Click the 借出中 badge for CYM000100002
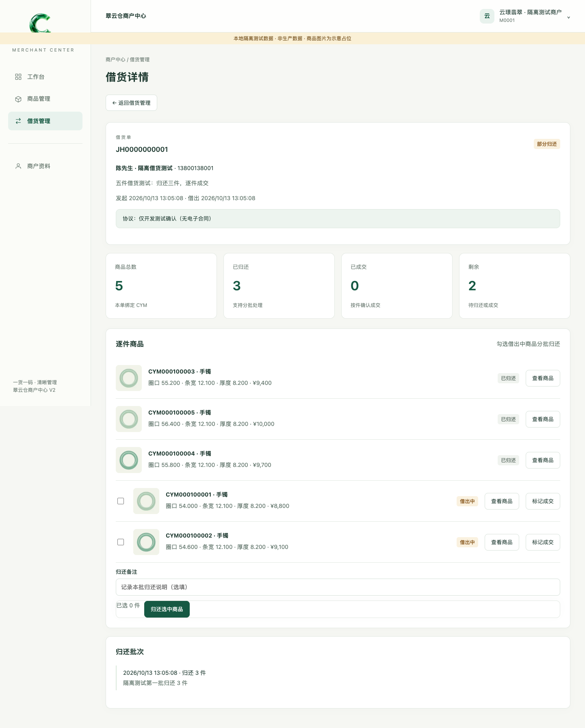Image resolution: width=585 pixels, height=728 pixels. (467, 542)
